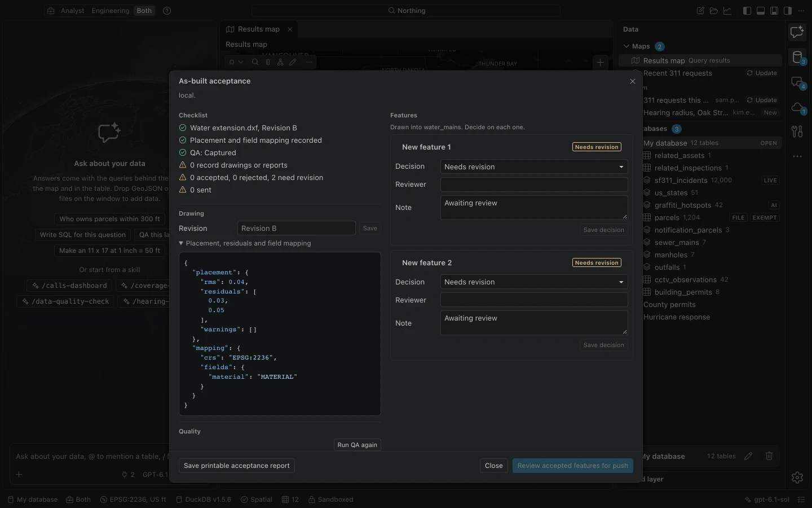This screenshot has width=812, height=508.
Task: Click EPSG:2236, US ft in status bar
Action: (133, 500)
